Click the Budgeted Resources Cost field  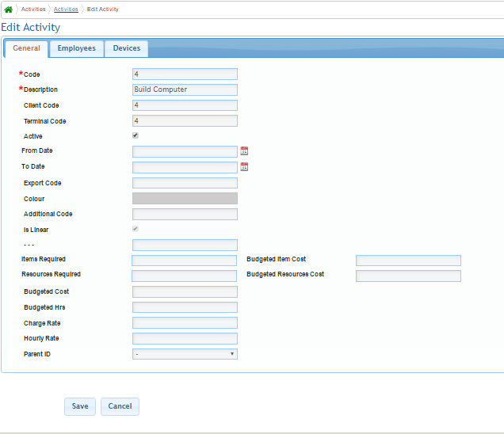tap(408, 276)
